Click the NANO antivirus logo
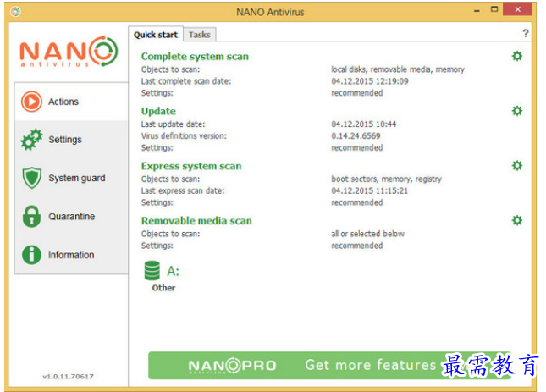This screenshot has width=546, height=392. [x=69, y=51]
